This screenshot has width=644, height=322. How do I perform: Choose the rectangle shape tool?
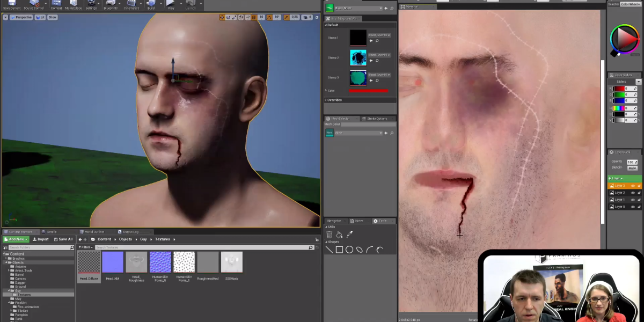tap(339, 250)
